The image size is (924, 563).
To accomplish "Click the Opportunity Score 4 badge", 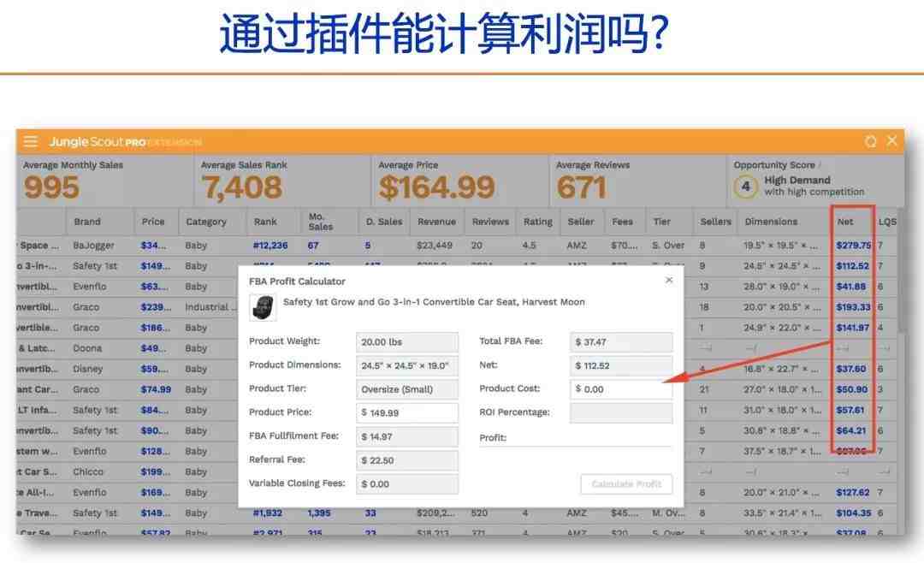I will tap(745, 187).
